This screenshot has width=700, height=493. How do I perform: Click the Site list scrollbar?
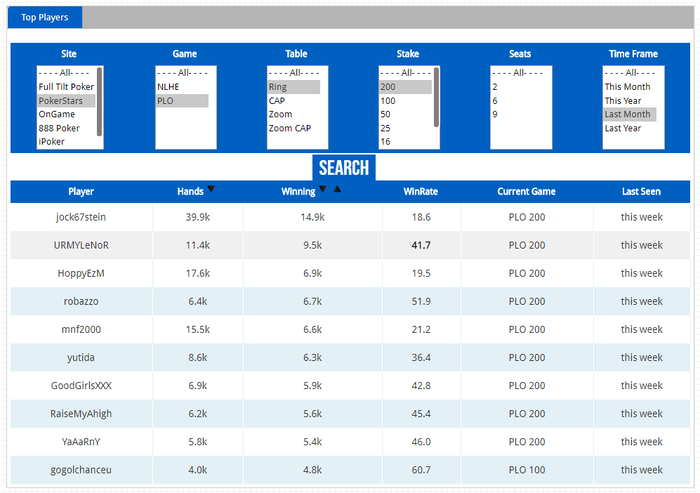pyautogui.click(x=99, y=101)
